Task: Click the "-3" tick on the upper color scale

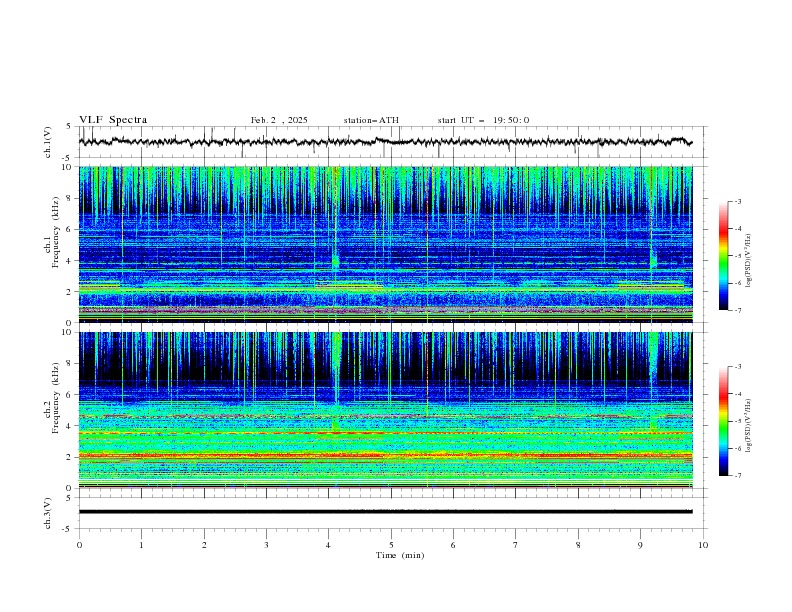Action: [x=738, y=201]
